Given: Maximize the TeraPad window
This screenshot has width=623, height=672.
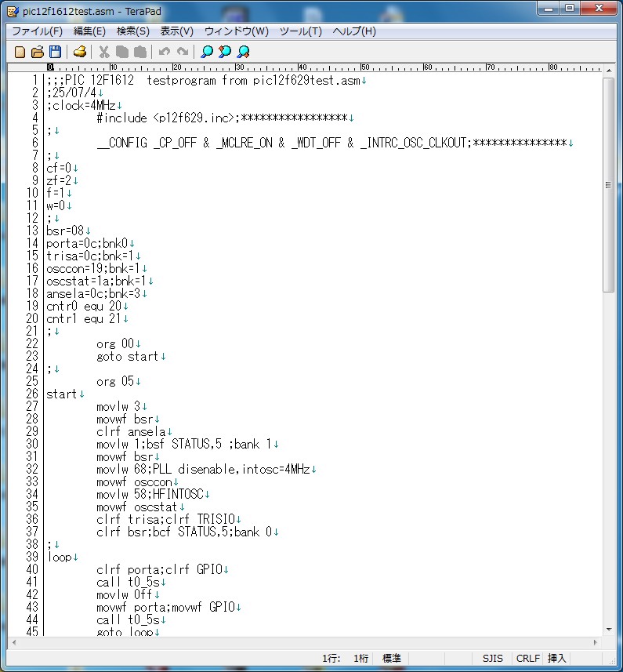Looking at the screenshot, I should tap(570, 9).
